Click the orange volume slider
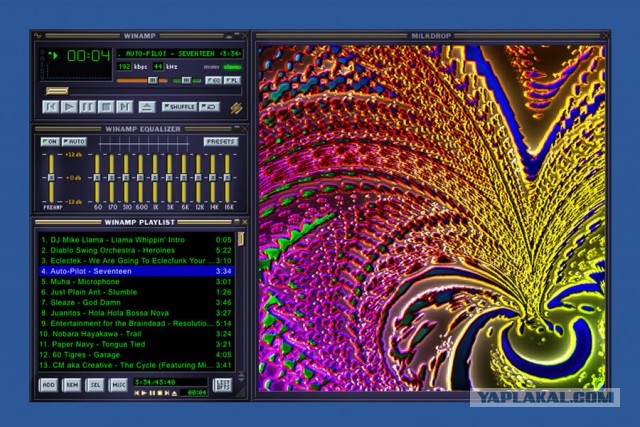 142,80
